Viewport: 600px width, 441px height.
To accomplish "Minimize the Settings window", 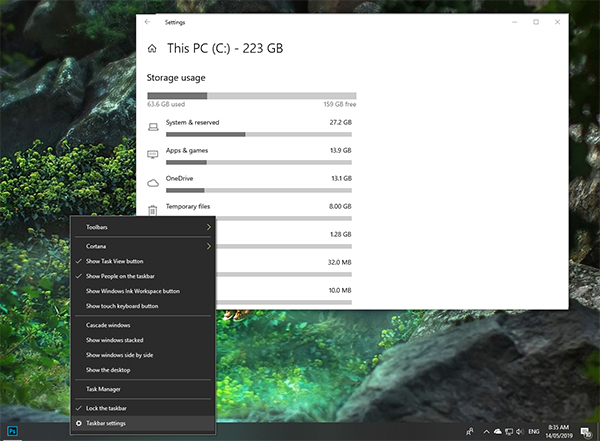I will click(515, 22).
